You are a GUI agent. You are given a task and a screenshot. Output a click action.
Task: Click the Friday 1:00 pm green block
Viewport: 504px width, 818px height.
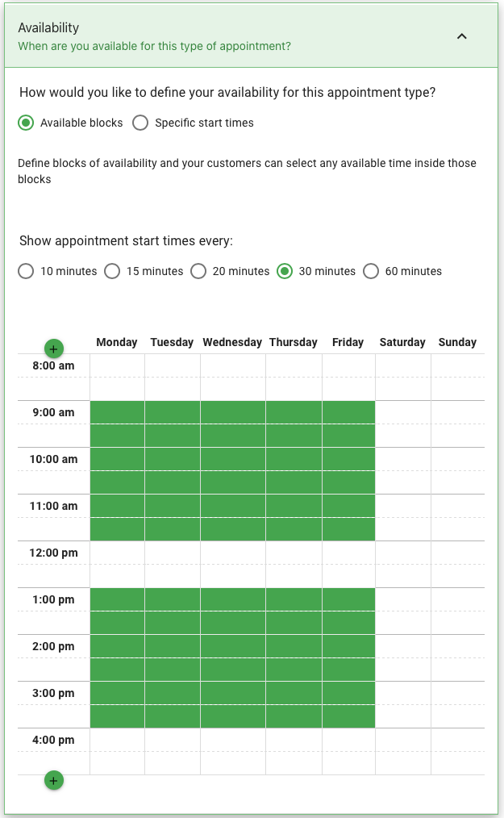point(348,599)
